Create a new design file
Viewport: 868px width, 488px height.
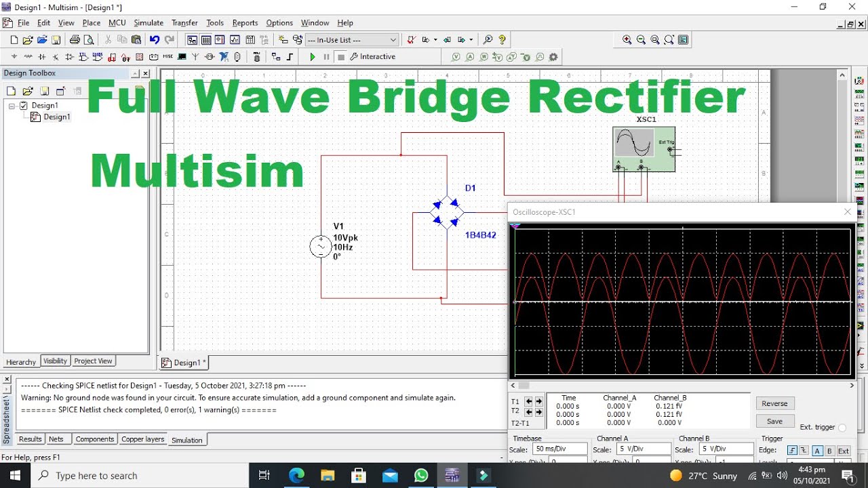pos(14,40)
